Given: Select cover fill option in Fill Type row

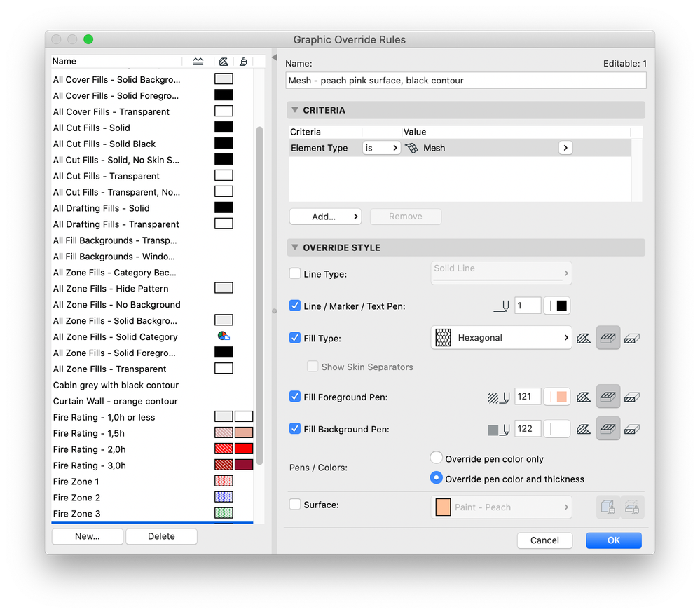Looking at the screenshot, I should [608, 338].
